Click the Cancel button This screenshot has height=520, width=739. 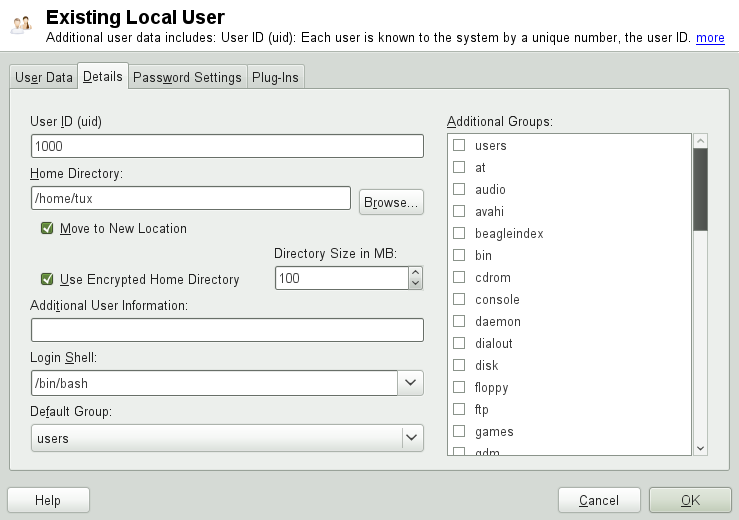599,500
